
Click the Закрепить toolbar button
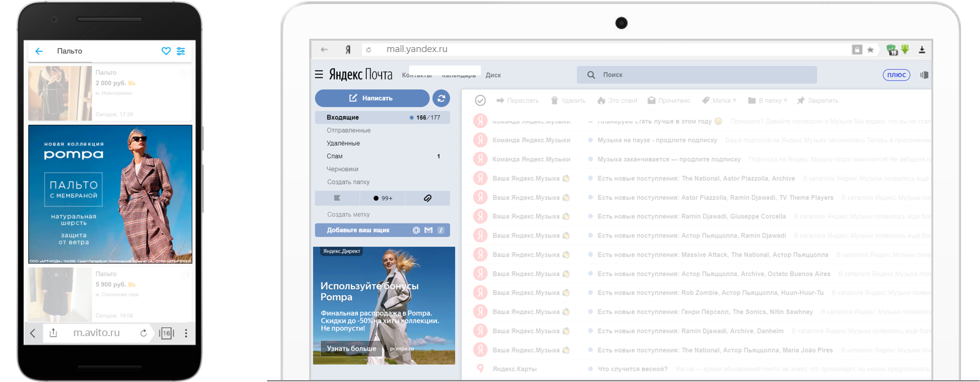[818, 100]
